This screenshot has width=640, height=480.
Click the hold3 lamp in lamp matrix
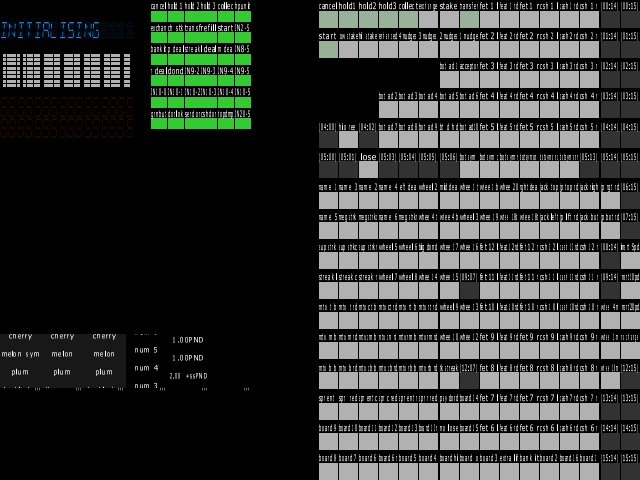tap(388, 20)
